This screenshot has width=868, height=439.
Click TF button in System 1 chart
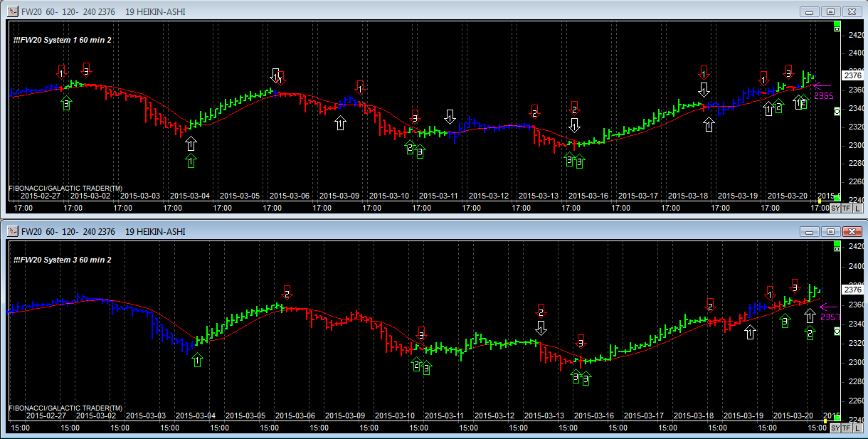point(846,208)
